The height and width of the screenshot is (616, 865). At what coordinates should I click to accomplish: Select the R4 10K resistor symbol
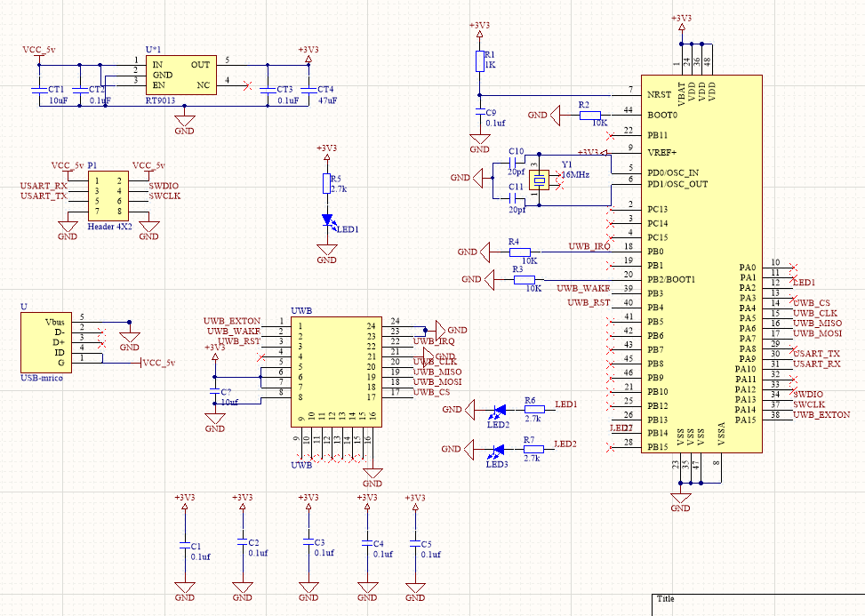(x=520, y=252)
